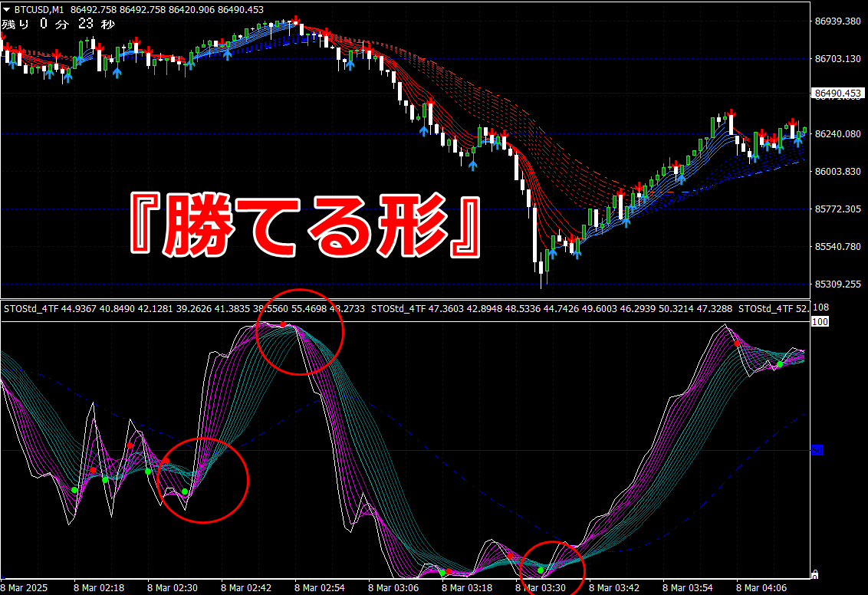The width and height of the screenshot is (868, 595).
Task: Click the OHLC values after BTCUSD,M1
Action: [167, 9]
